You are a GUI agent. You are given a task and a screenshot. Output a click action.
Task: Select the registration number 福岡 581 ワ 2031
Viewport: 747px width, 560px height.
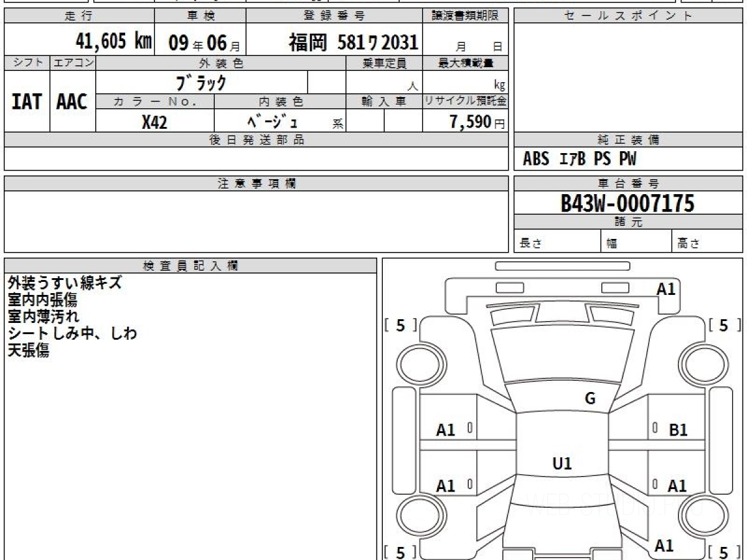point(353,42)
